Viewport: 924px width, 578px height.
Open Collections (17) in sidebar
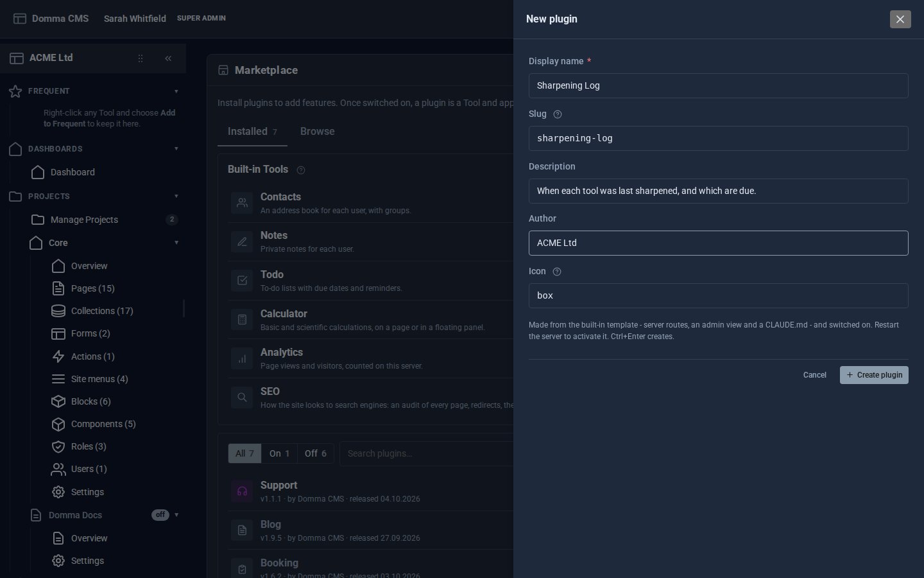tap(102, 311)
